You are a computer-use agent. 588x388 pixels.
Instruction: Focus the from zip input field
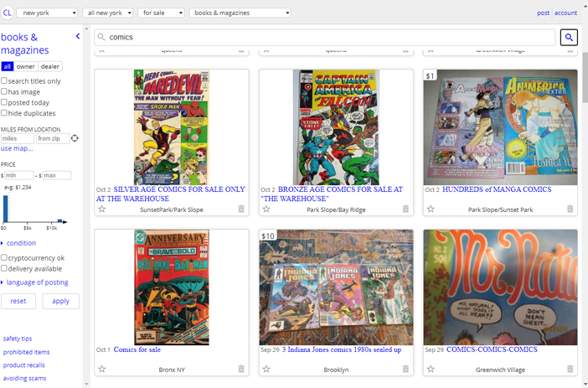(53, 138)
